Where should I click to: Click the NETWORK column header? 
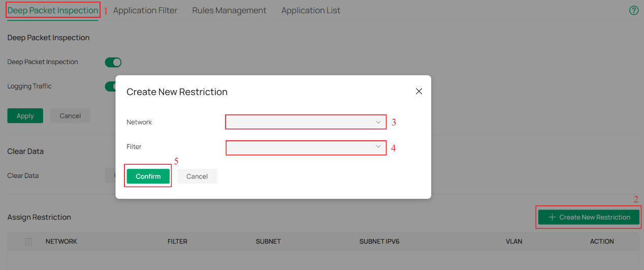pos(61,242)
